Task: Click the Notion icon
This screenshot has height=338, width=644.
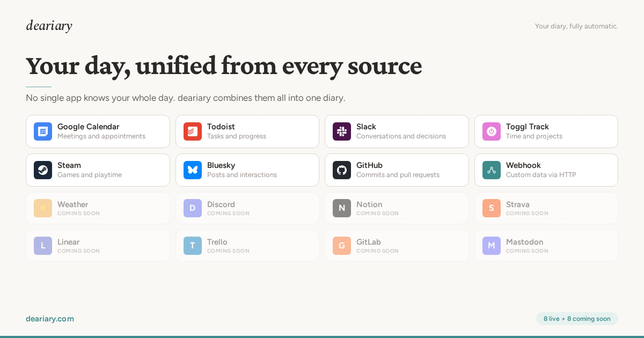Action: (x=342, y=208)
